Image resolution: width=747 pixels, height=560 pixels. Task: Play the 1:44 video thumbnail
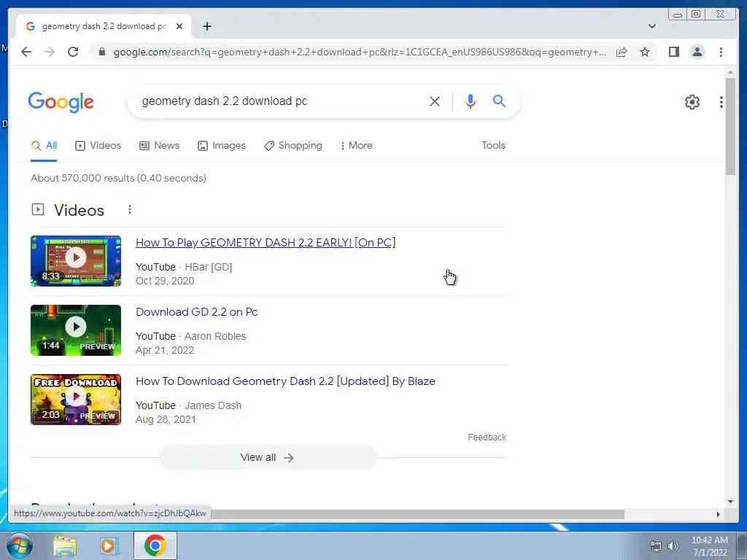76,330
